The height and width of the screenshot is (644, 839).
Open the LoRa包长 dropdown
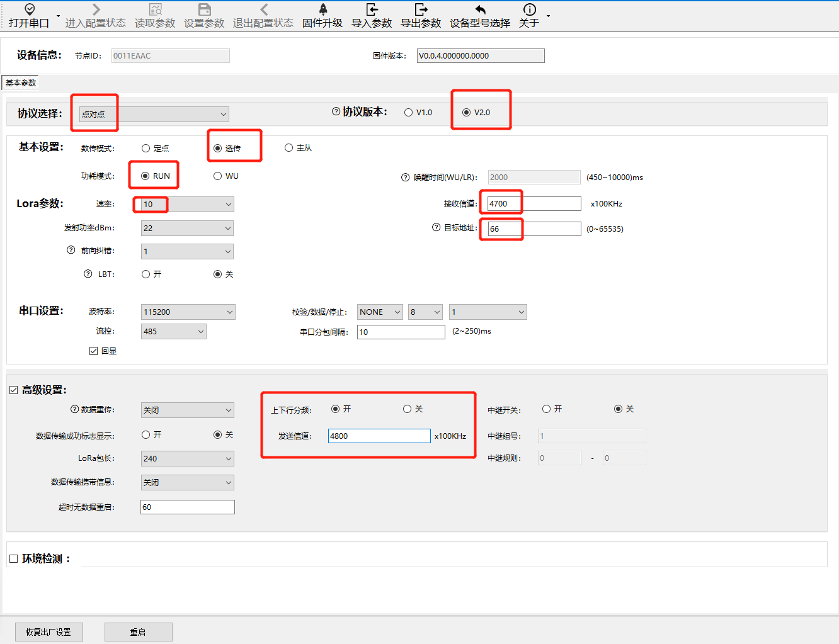[187, 459]
